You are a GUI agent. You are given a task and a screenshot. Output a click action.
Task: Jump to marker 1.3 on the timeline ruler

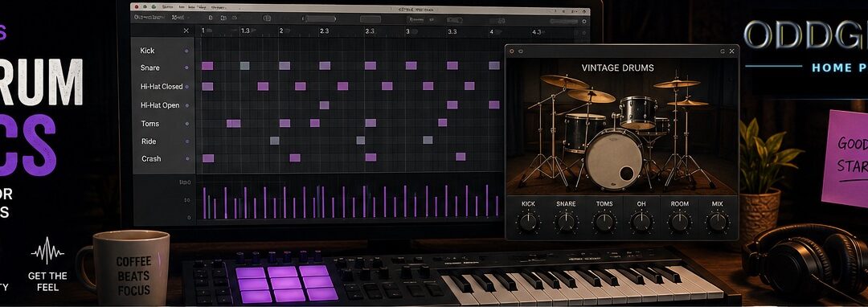[245, 31]
